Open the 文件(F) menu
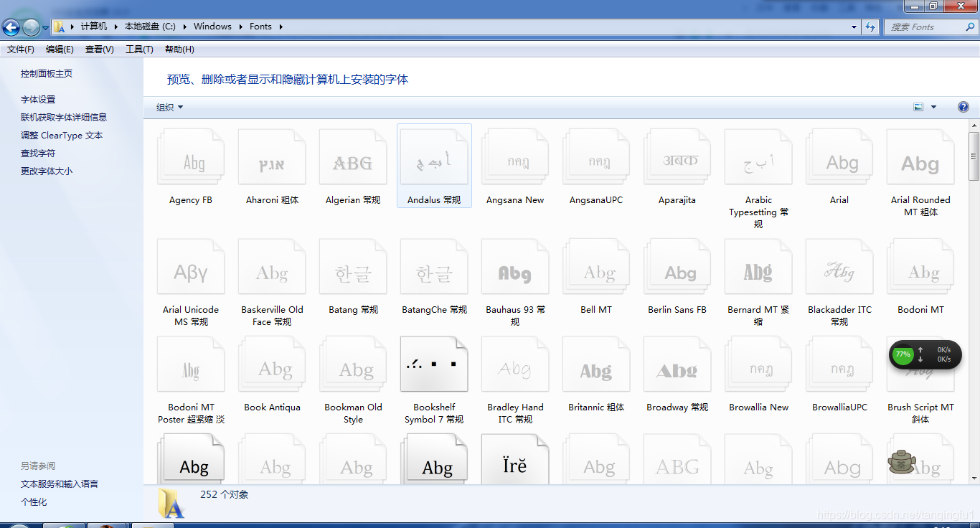 [x=21, y=49]
